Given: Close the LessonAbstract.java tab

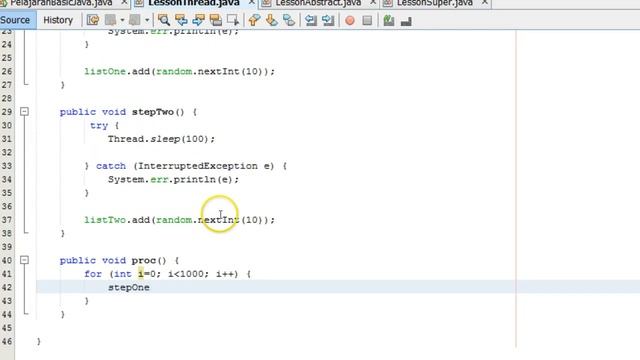Looking at the screenshot, I should (x=373, y=3).
